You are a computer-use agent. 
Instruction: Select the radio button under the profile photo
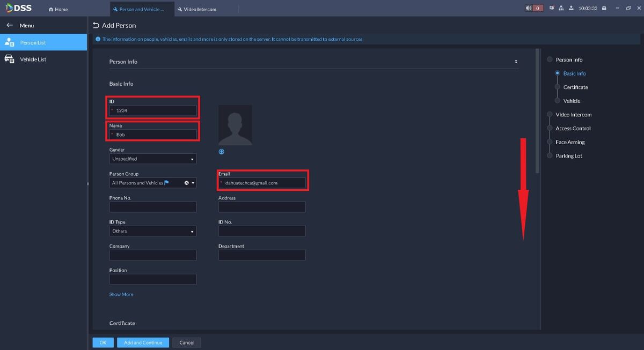(x=222, y=152)
